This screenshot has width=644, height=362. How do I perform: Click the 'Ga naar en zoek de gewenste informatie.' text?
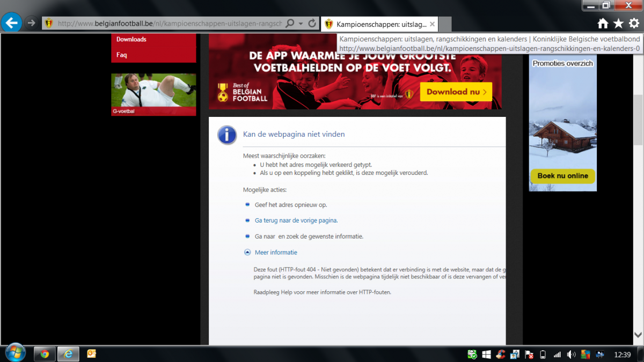[309, 237]
